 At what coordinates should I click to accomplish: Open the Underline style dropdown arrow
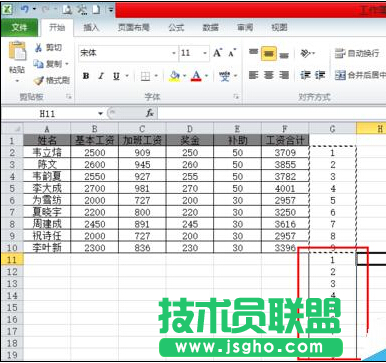point(127,76)
